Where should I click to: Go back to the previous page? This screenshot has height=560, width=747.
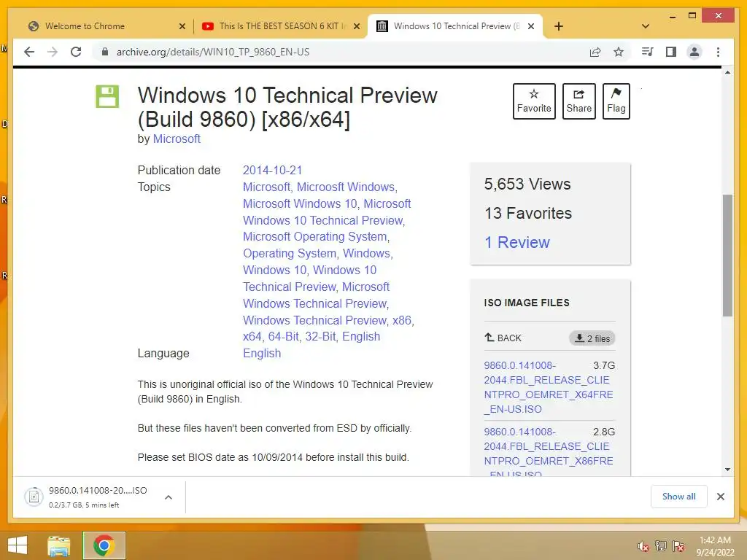coord(29,52)
